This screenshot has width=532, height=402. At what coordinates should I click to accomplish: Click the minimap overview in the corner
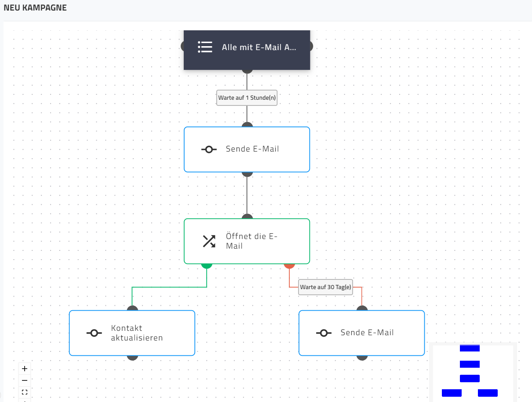pyautogui.click(x=470, y=371)
